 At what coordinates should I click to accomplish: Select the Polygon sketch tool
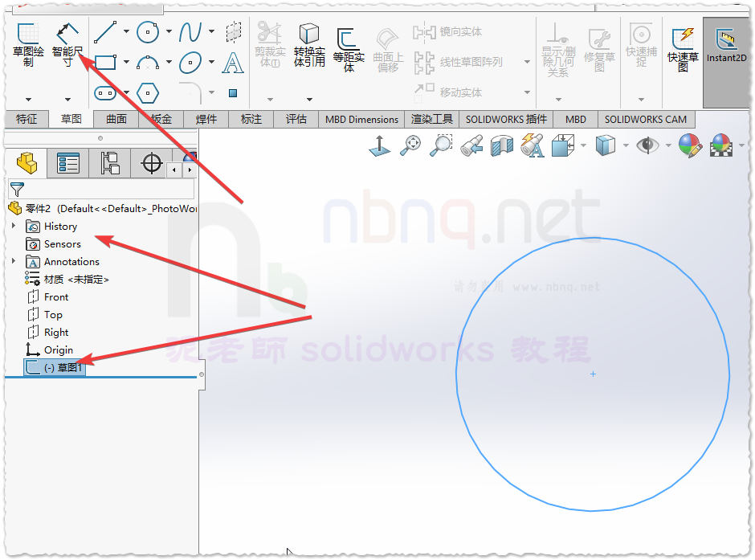pos(148,93)
